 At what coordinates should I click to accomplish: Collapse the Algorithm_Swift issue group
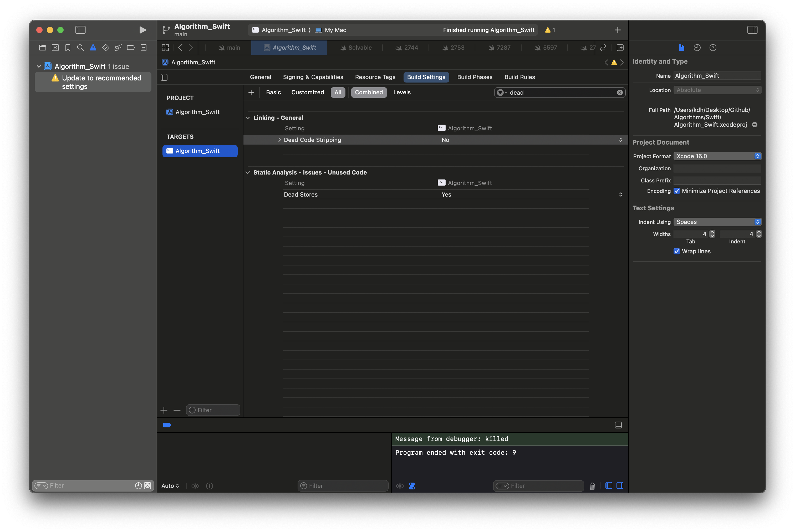click(39, 66)
